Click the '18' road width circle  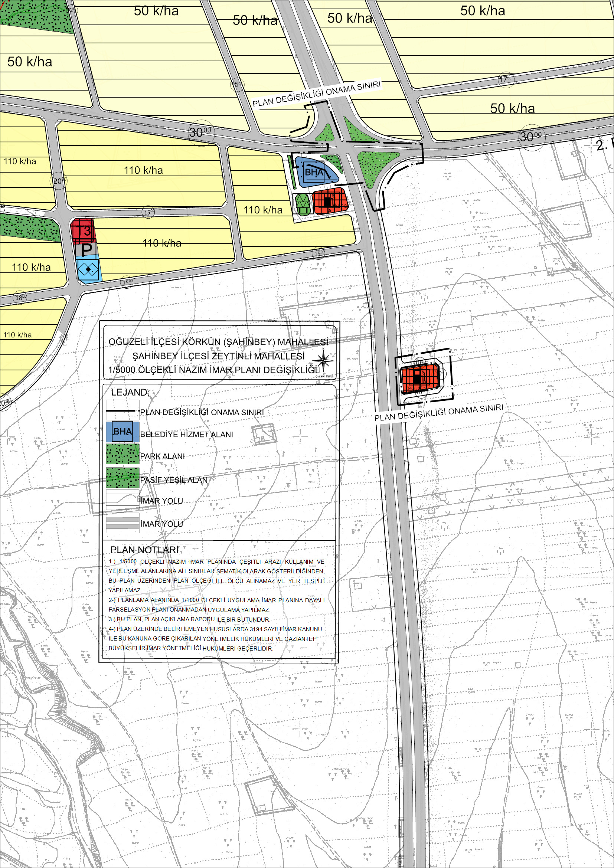[x=20, y=298]
